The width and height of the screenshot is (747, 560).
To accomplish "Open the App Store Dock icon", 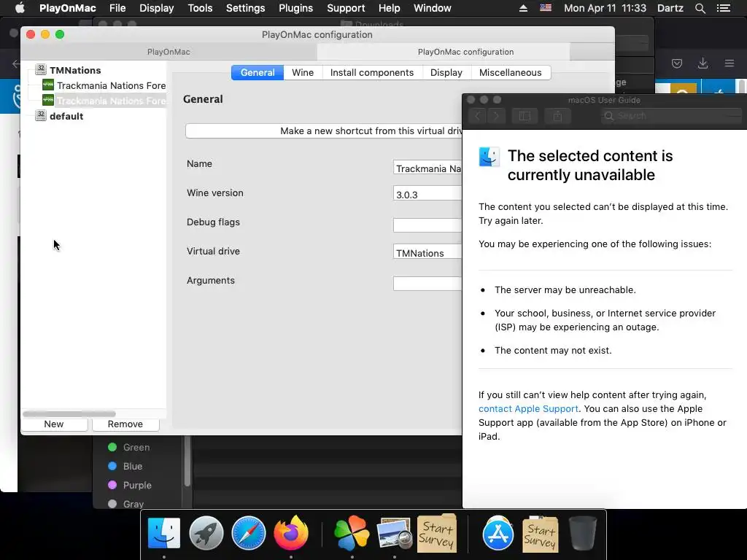I will click(x=498, y=533).
